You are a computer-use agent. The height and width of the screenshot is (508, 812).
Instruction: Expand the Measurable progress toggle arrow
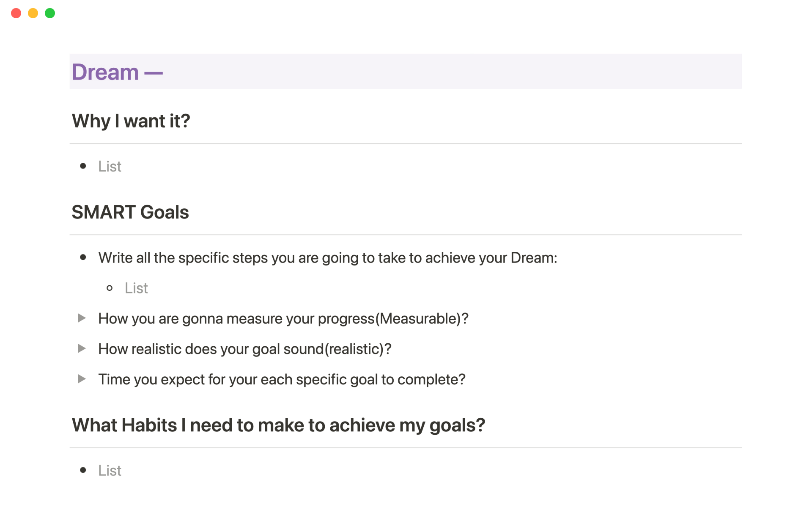tap(82, 318)
